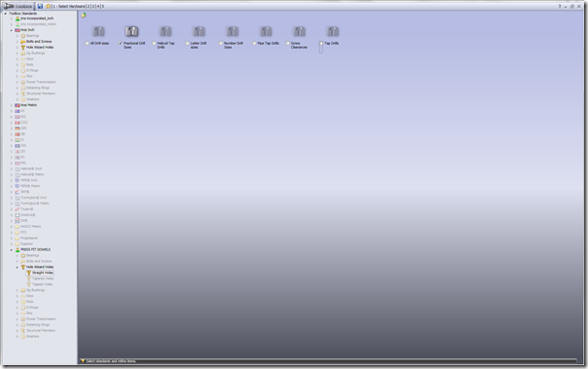This screenshot has height=369, width=588.
Task: Select PEM Metric in the standards tree
Action: (x=30, y=186)
